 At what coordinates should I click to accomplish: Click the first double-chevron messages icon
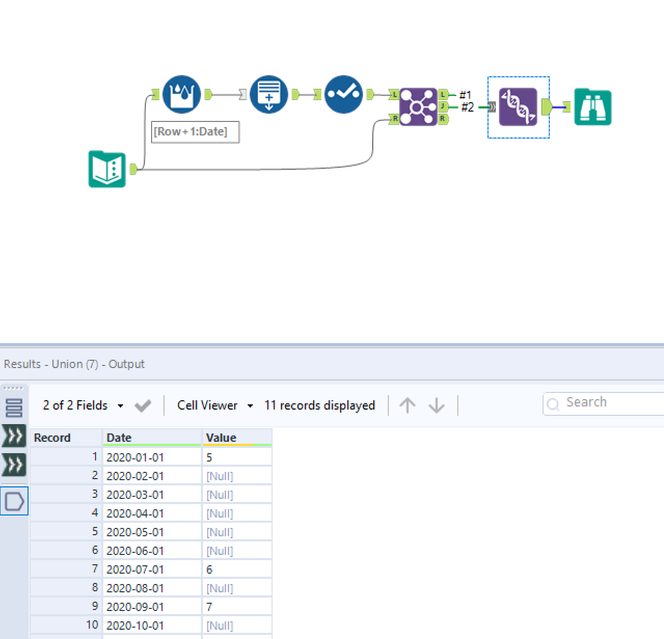pyautogui.click(x=14, y=436)
